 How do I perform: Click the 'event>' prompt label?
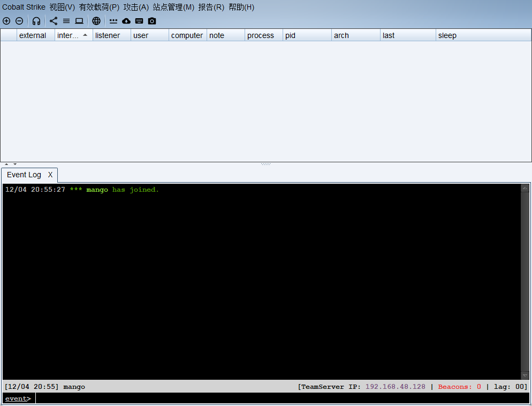18,399
